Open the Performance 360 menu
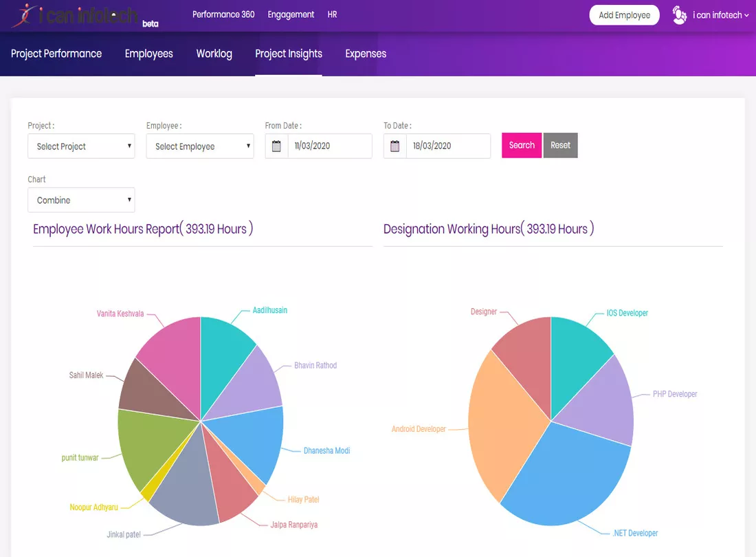The image size is (756, 557). [223, 14]
